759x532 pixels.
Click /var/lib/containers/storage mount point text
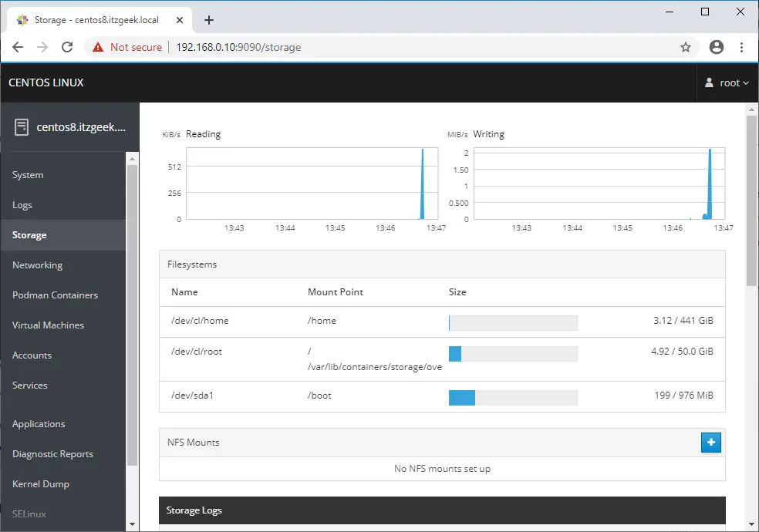[x=375, y=367]
